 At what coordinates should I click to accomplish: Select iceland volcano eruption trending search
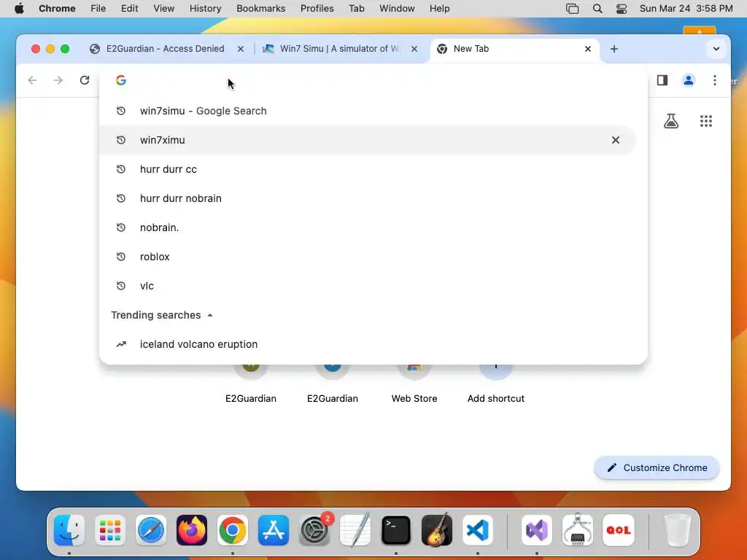click(367, 344)
